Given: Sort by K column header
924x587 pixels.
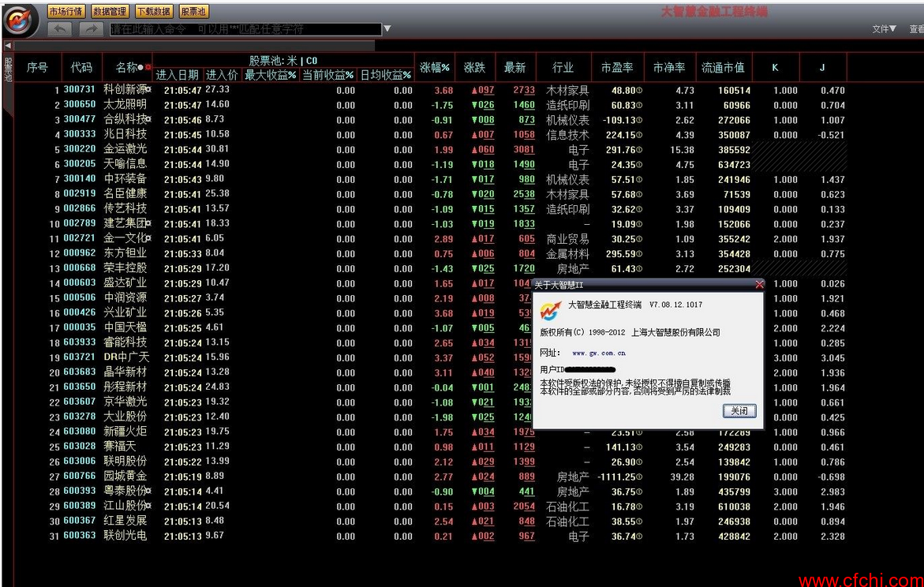Looking at the screenshot, I should (x=775, y=67).
